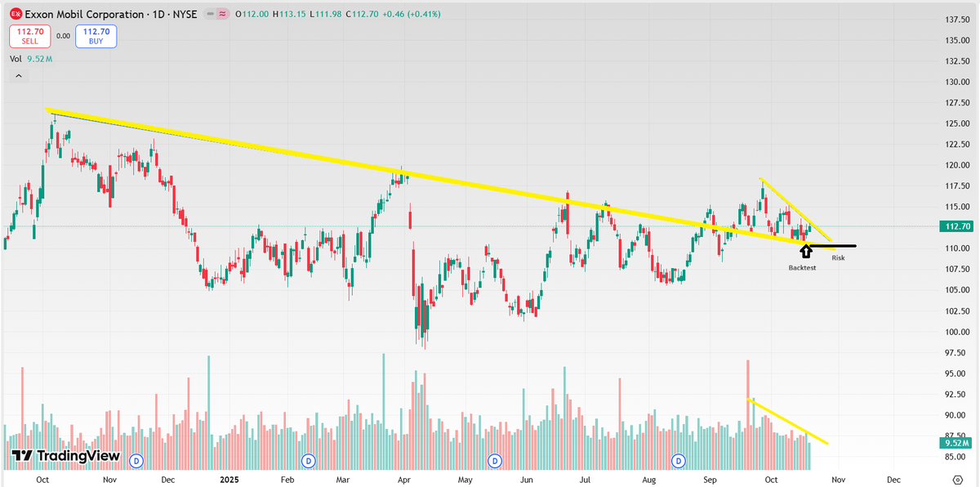This screenshot has width=980, height=487.
Task: Open chart settings hexagon gear icon
Action: click(960, 479)
